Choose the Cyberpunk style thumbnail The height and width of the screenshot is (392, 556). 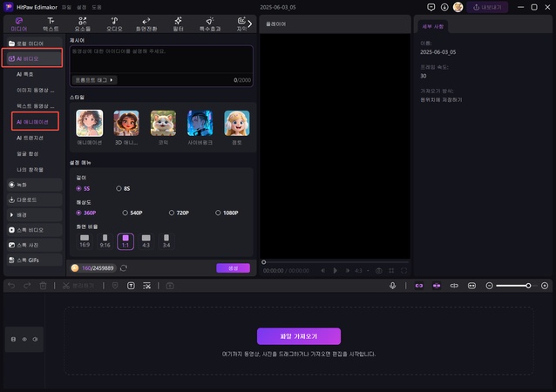point(200,123)
